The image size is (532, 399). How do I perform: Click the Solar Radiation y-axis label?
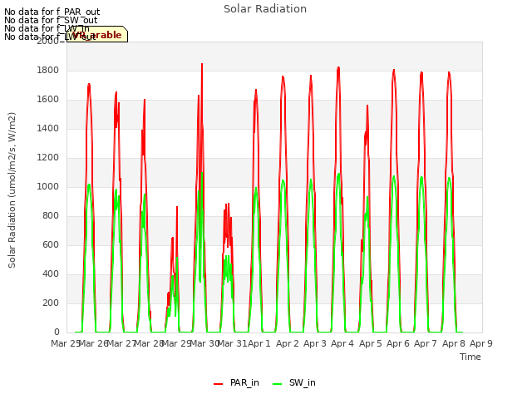[12, 190]
